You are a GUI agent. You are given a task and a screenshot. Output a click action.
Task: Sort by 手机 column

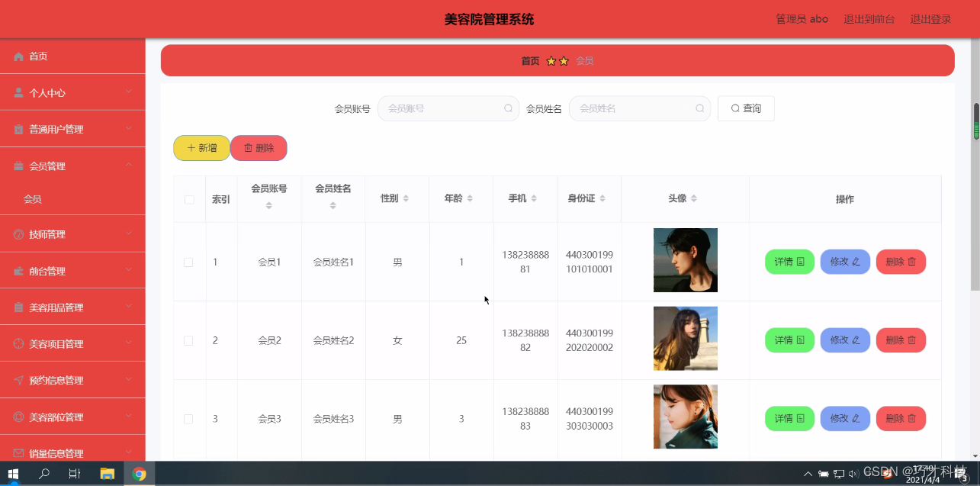click(x=534, y=198)
